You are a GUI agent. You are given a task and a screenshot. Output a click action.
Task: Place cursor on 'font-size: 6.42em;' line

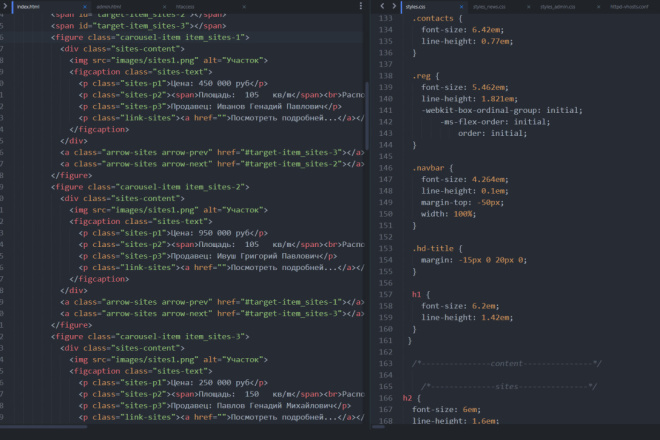click(462, 30)
